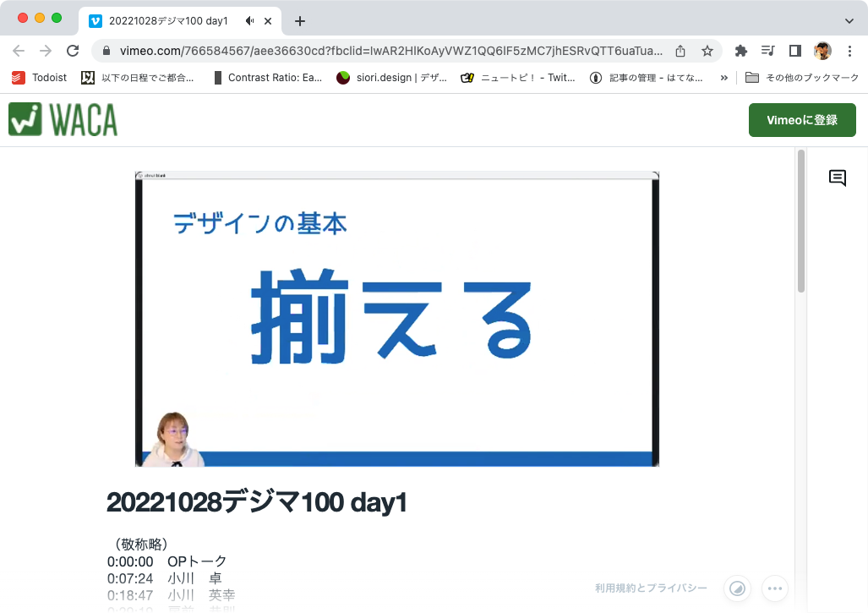Bookmark this page with star icon
Image resolution: width=868 pixels, height=613 pixels.
(707, 51)
